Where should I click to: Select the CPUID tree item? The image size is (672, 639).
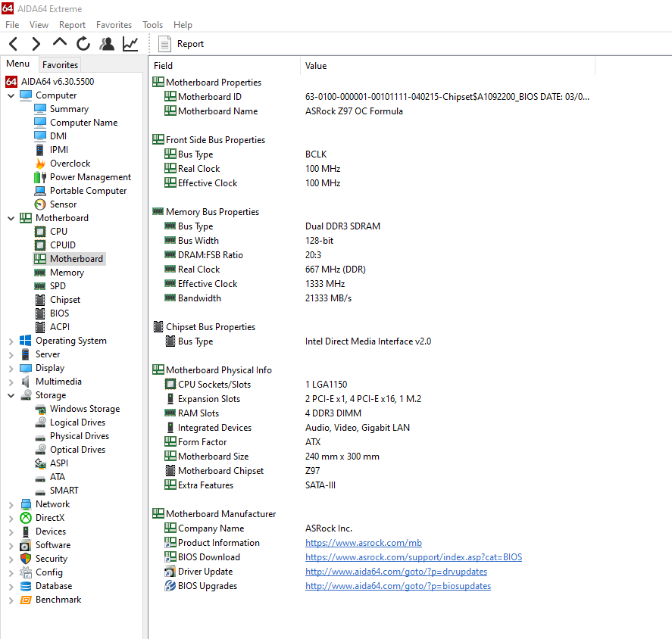click(x=55, y=245)
